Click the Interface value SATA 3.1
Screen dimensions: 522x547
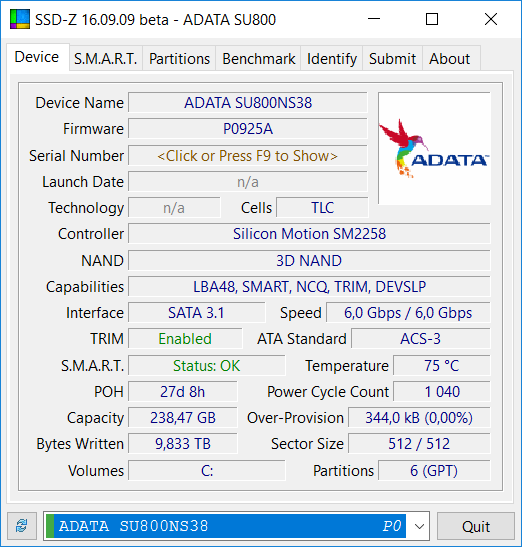[197, 313]
